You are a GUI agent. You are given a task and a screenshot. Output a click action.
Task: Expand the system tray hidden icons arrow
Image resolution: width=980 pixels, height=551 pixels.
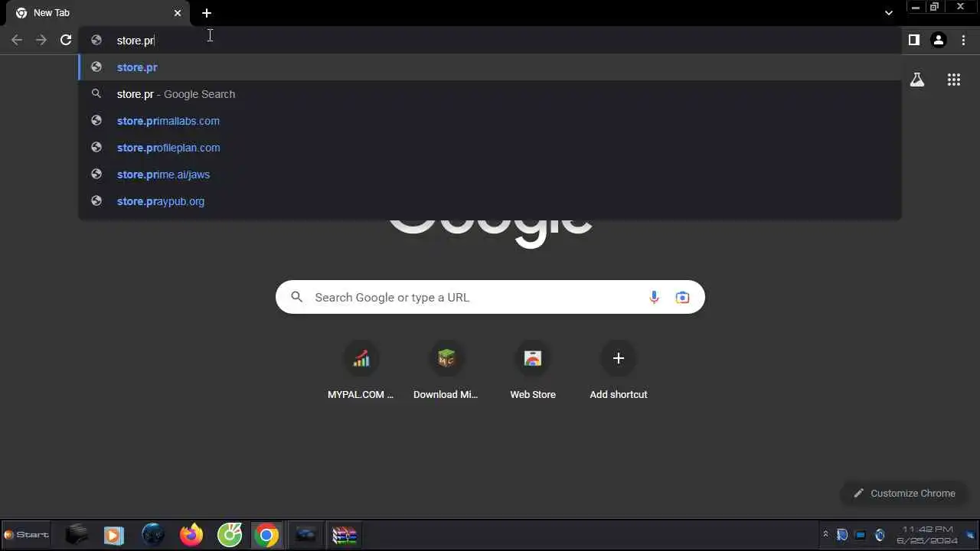click(x=825, y=534)
